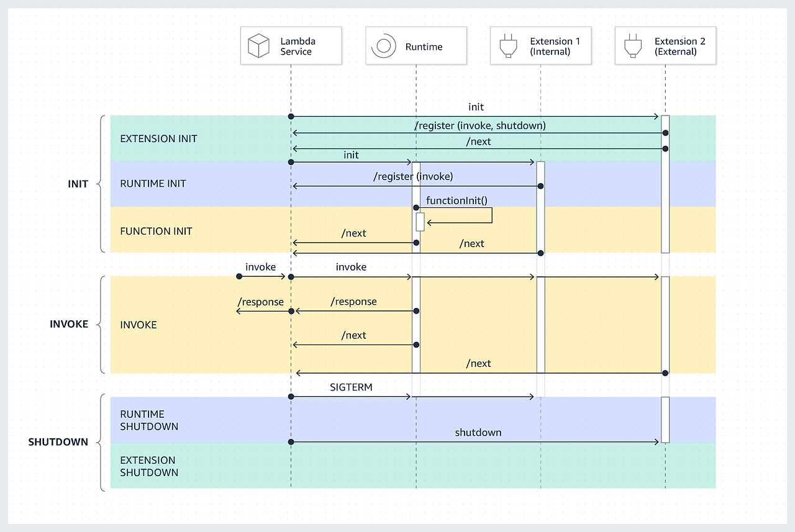Click the "SIGTERM" message label
This screenshot has height=532, width=795.
pos(351,387)
